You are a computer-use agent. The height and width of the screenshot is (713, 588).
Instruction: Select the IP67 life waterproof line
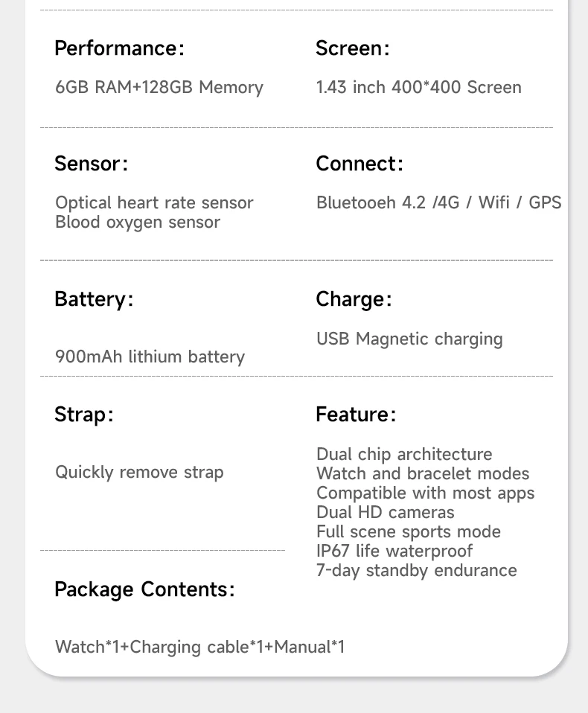coord(394,551)
